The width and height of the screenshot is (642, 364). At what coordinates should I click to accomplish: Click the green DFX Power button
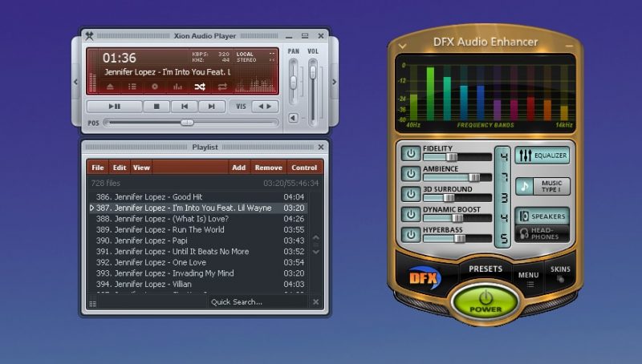[486, 301]
